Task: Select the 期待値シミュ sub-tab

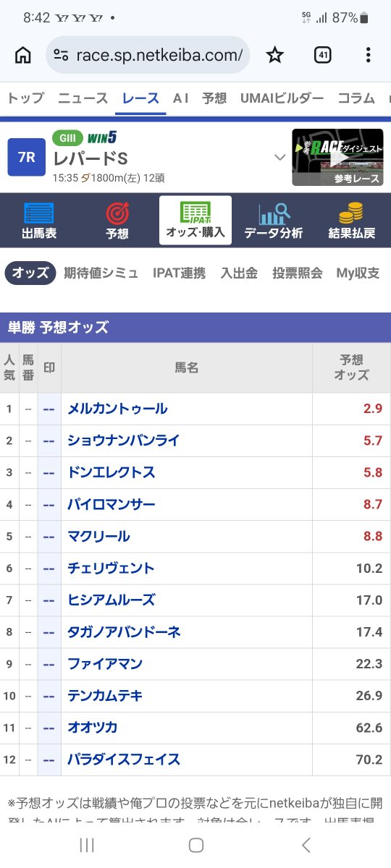Action: coord(101,273)
